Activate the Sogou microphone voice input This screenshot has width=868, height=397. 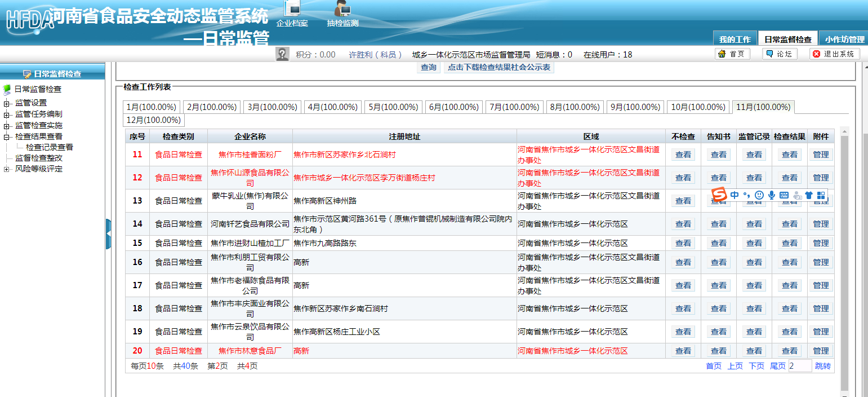click(x=772, y=195)
